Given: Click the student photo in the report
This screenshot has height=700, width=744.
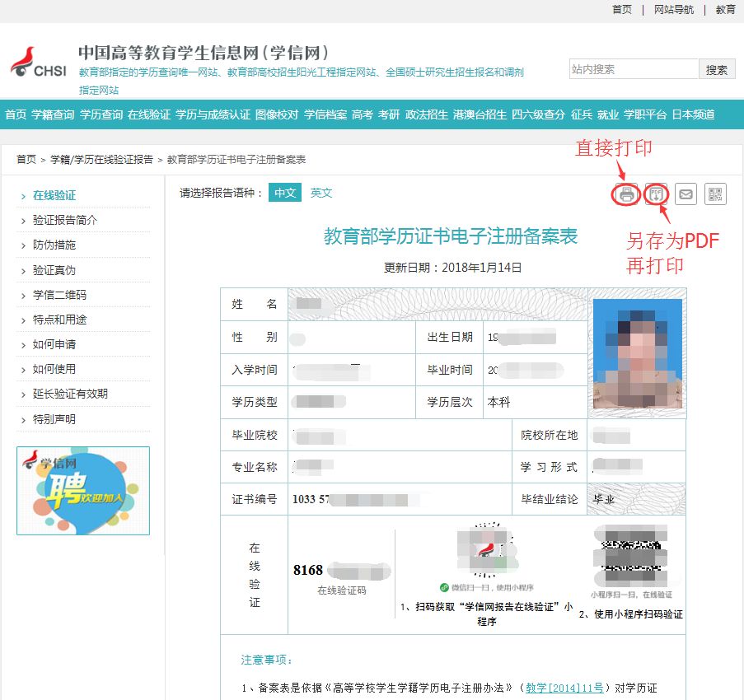Looking at the screenshot, I should point(637,353).
